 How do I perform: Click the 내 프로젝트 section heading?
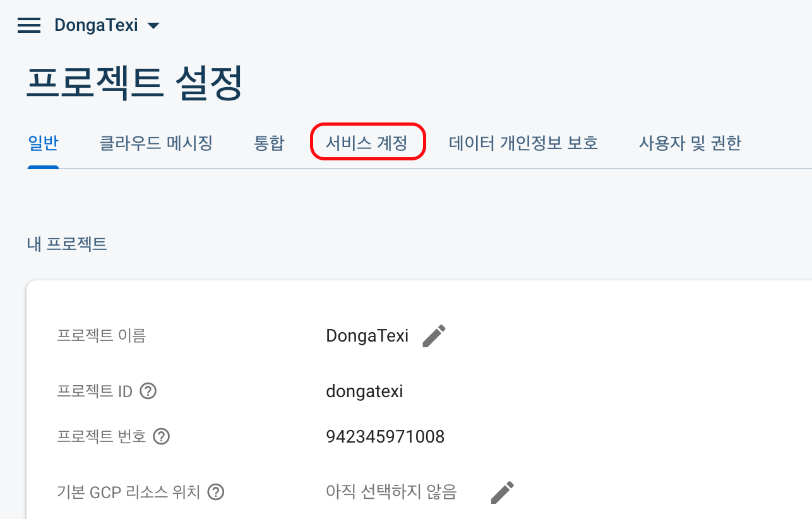pos(67,244)
